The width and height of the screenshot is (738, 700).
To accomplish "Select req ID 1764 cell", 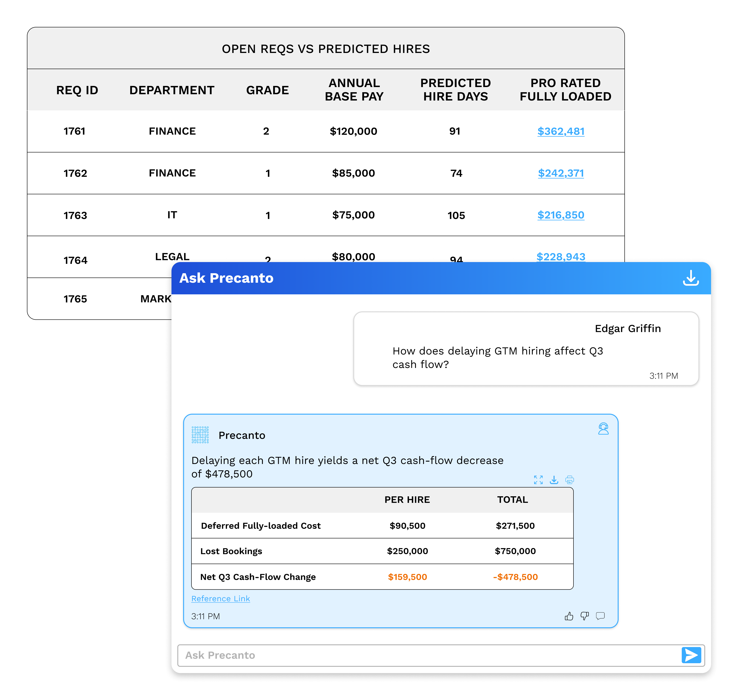I will 75,260.
